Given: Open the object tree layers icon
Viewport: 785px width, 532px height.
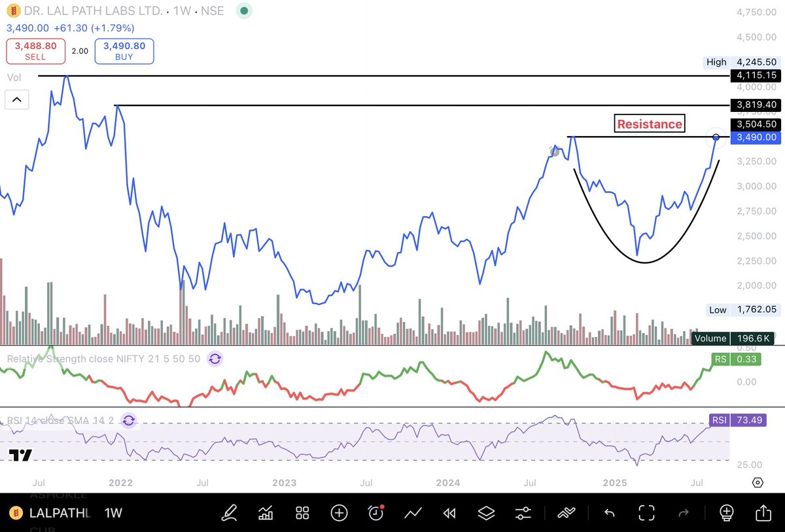Looking at the screenshot, I should [x=486, y=513].
